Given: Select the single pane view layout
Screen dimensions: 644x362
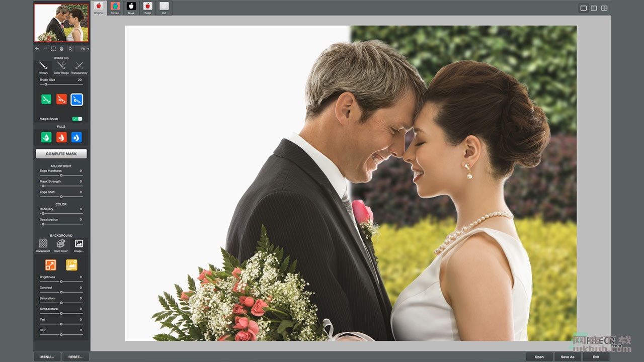Looking at the screenshot, I should point(584,8).
